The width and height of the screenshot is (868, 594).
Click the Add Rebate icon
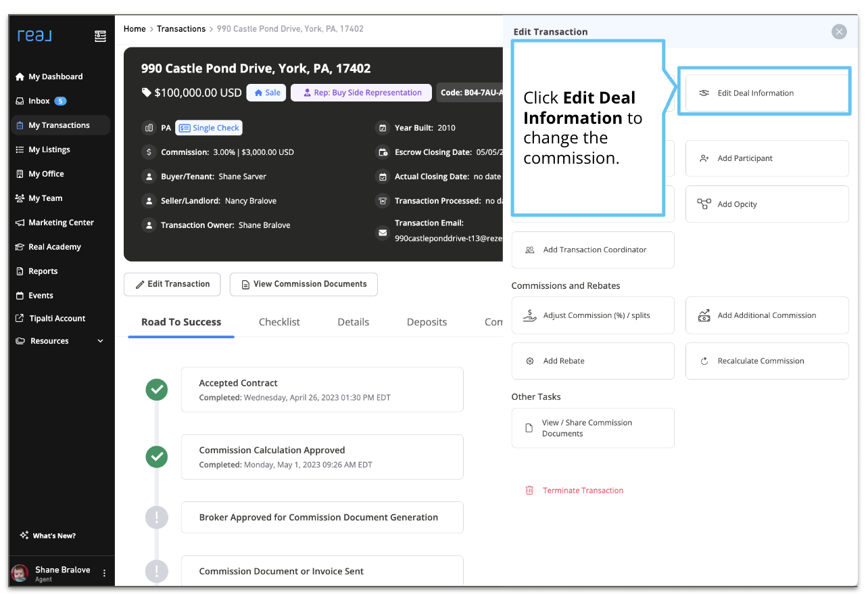pyautogui.click(x=530, y=361)
